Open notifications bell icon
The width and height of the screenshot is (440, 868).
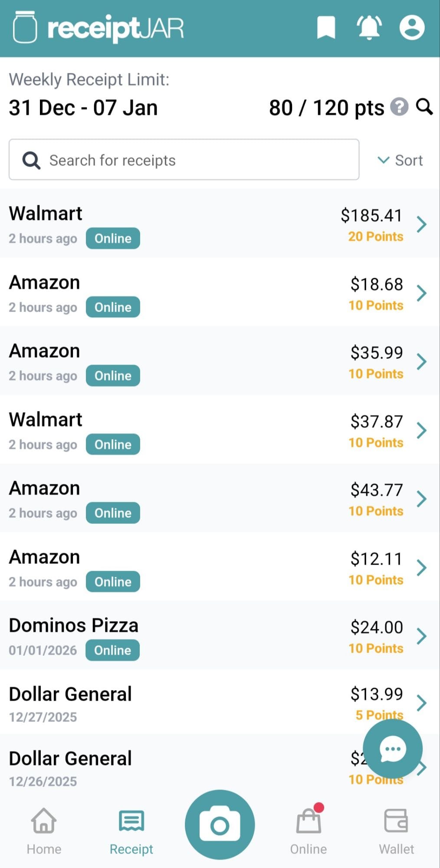pyautogui.click(x=369, y=27)
